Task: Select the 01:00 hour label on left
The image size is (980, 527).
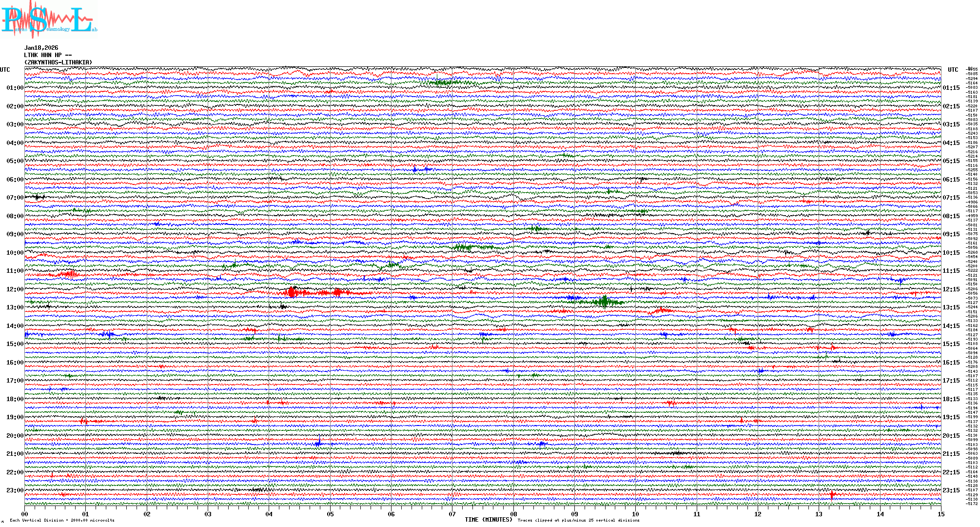Action: click(15, 88)
